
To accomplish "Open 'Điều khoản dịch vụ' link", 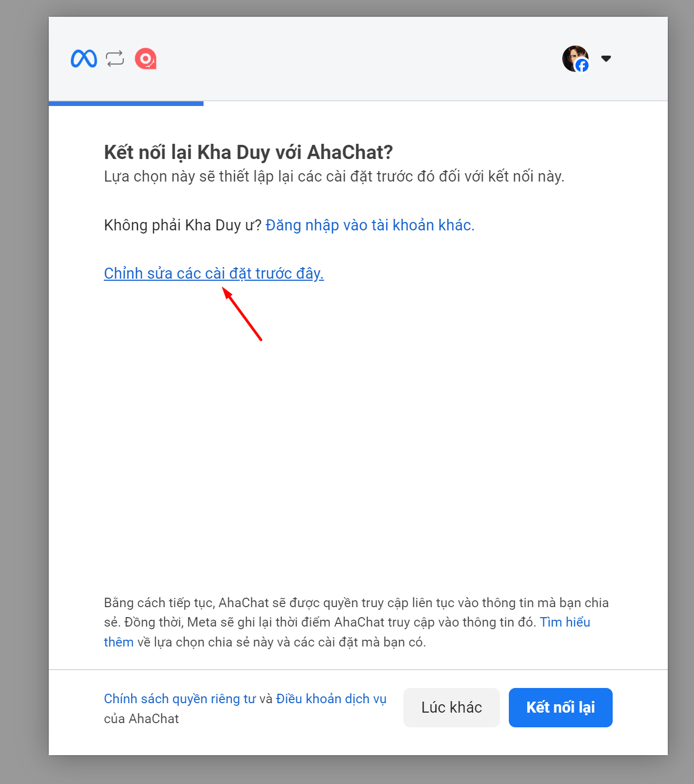I will point(331,699).
